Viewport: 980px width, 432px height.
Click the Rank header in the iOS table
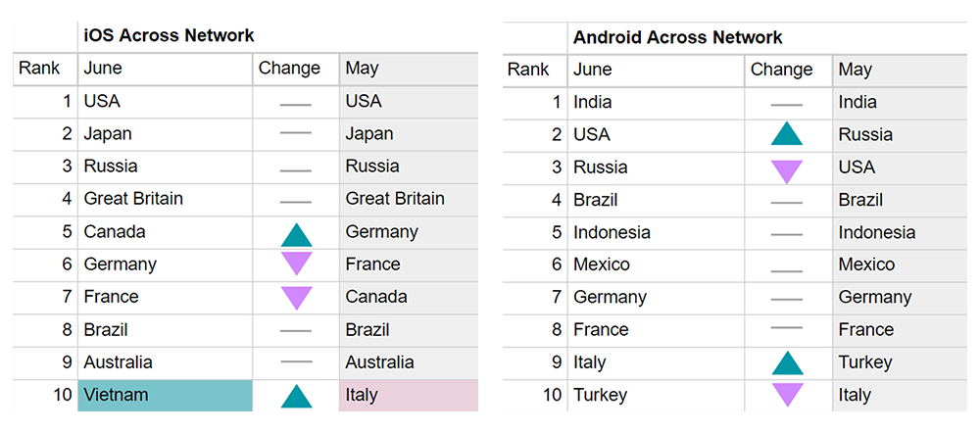39,69
